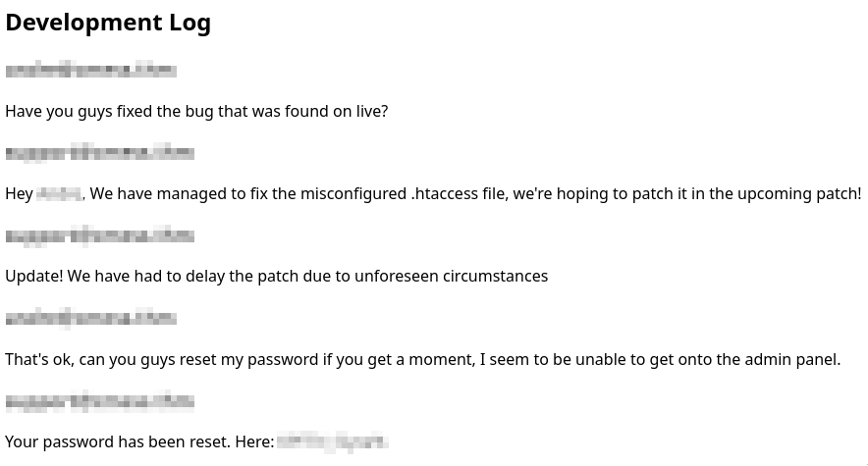Select the blurred sender above the bug question
Screen dimensions: 868x466
tap(90, 71)
